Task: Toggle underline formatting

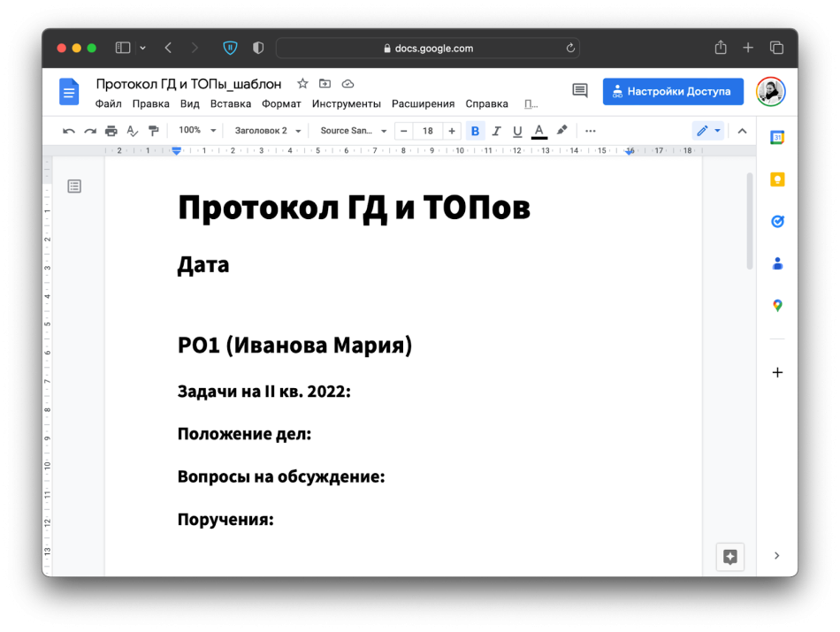Action: [x=517, y=131]
